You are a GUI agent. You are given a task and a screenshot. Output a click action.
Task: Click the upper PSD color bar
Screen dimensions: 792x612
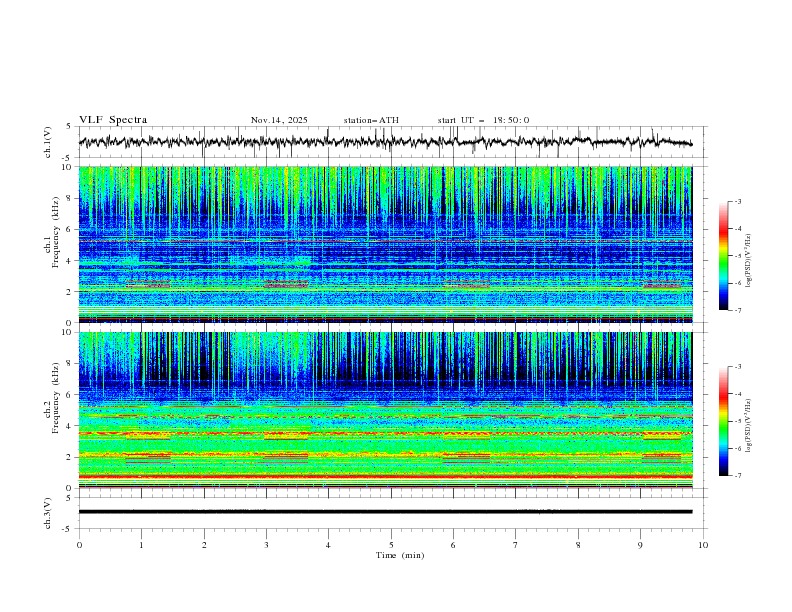[x=724, y=256]
